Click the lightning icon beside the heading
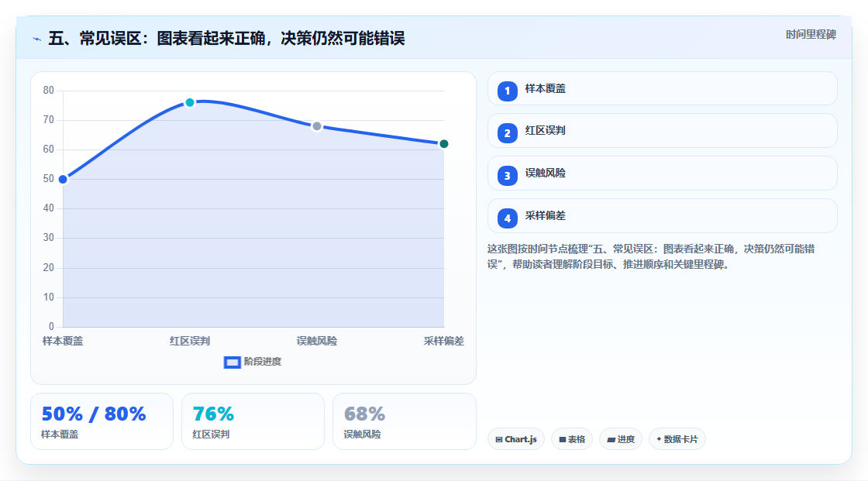 (x=37, y=39)
